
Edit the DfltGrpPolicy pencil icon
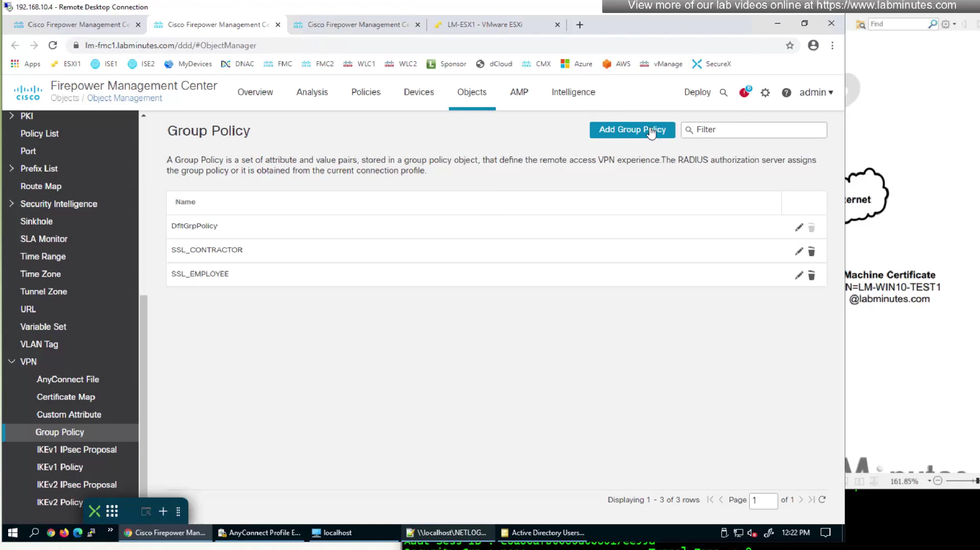point(799,227)
